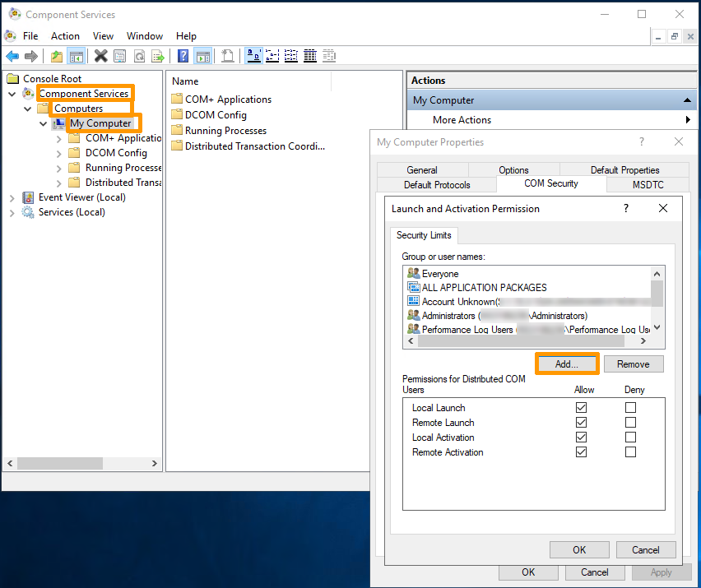
Task: Switch to the MSDTC tab
Action: pos(647,184)
